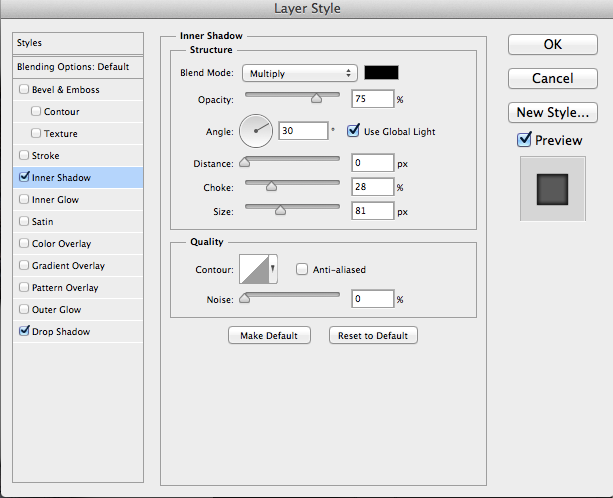The height and width of the screenshot is (498, 613).
Task: Click the Contour curve thumbnail
Action: coord(254,269)
